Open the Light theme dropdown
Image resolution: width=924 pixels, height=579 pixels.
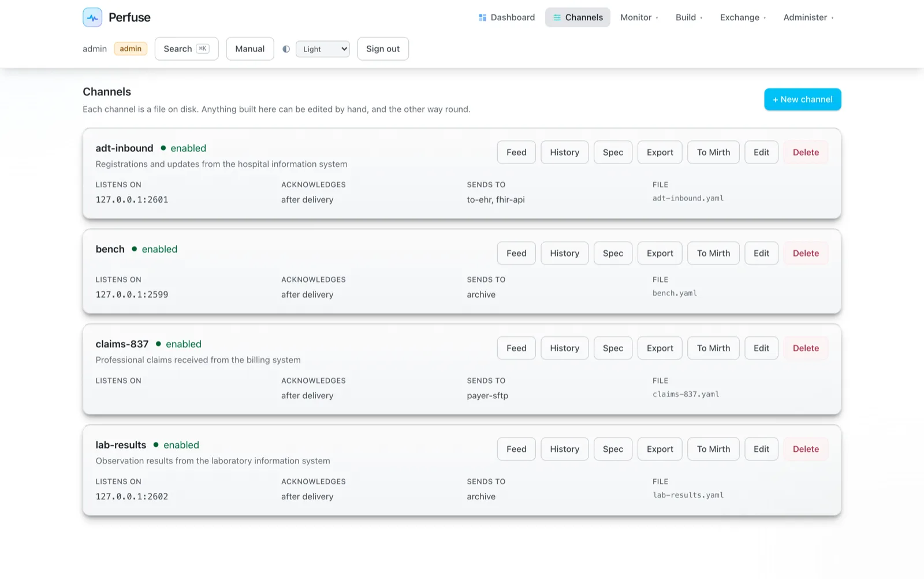(323, 49)
